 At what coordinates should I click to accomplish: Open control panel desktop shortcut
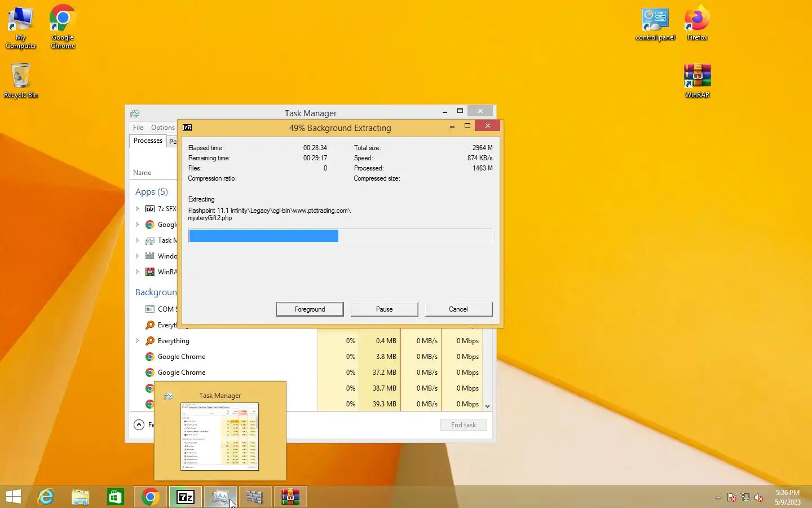[x=655, y=24]
